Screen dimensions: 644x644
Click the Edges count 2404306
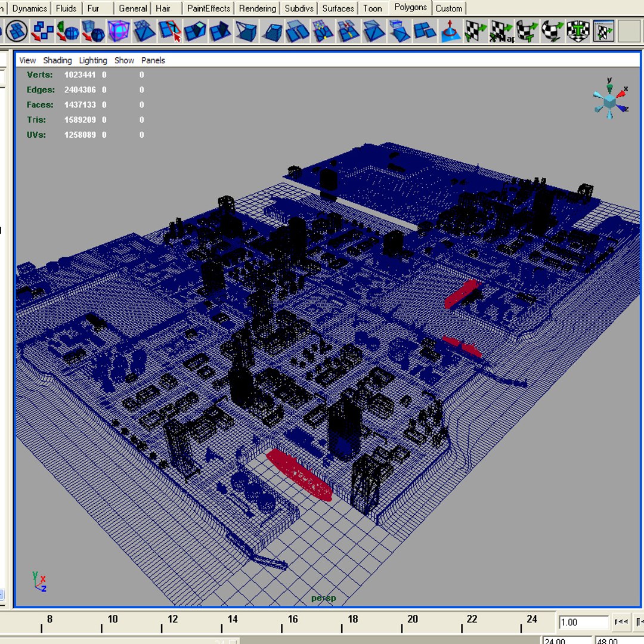click(x=80, y=89)
